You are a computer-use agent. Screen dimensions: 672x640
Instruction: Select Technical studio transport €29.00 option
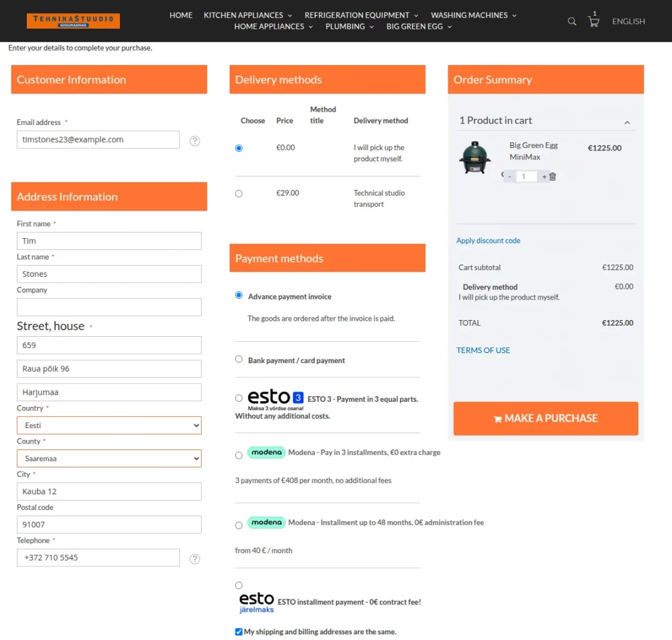pos(239,194)
